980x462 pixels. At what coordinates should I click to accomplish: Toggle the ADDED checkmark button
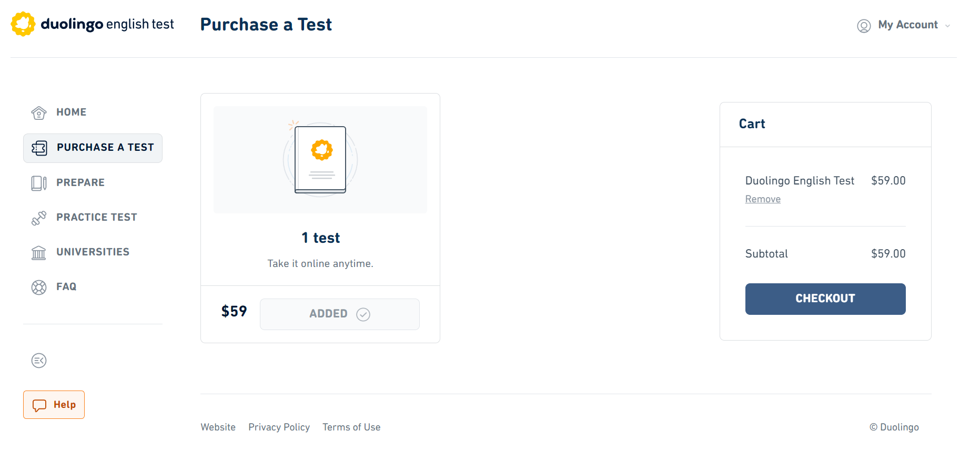coord(340,314)
